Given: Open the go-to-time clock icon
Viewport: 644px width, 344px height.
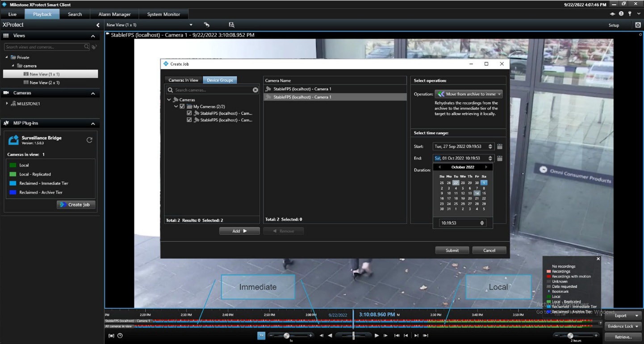Looking at the screenshot, I should click(120, 336).
